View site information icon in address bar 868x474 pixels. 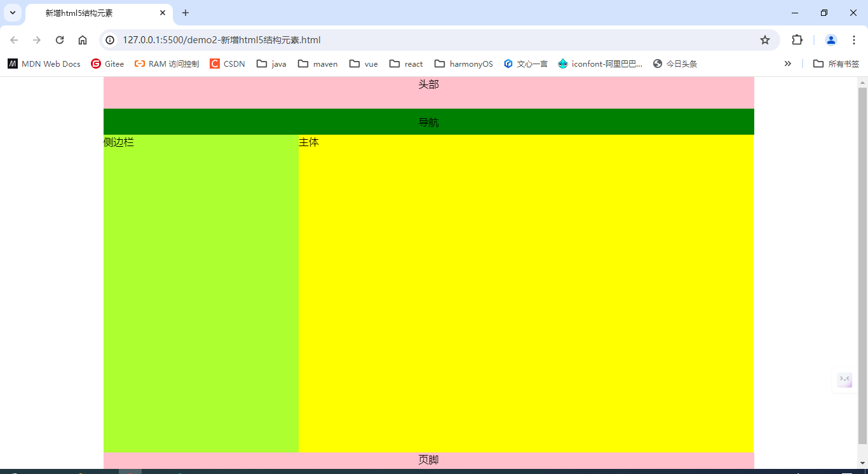110,40
